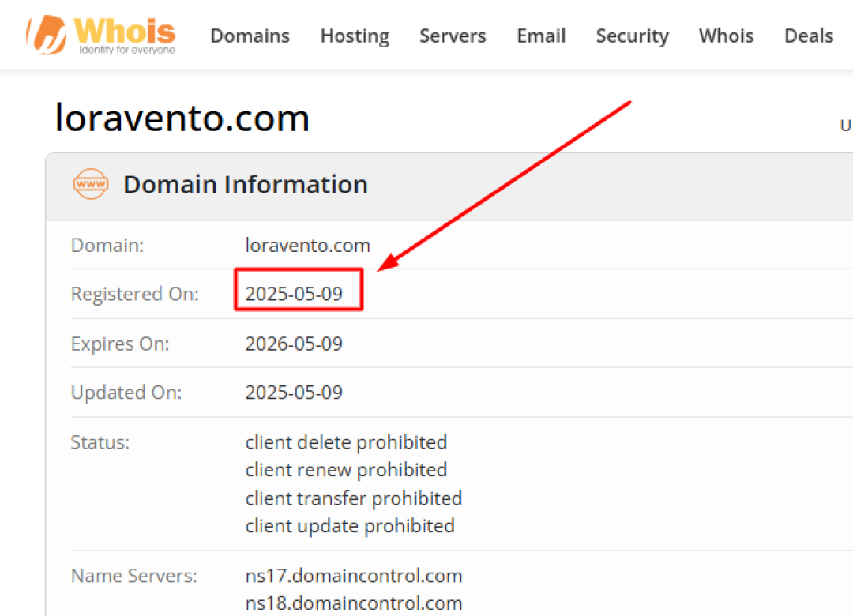Click the client delete prohibited status

(346, 442)
